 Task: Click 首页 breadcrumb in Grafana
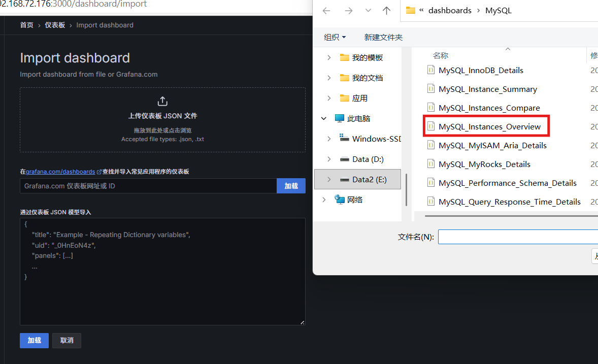click(x=27, y=25)
